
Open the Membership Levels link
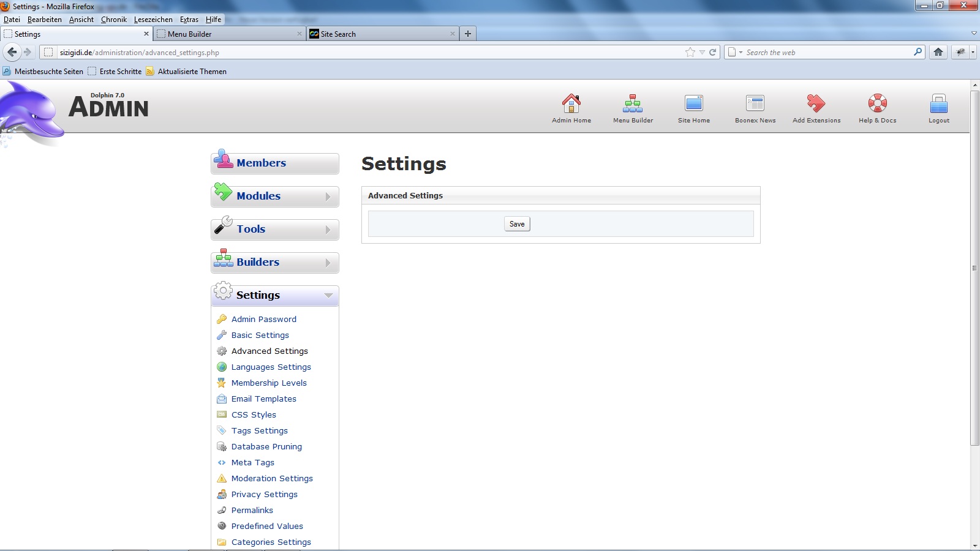269,383
